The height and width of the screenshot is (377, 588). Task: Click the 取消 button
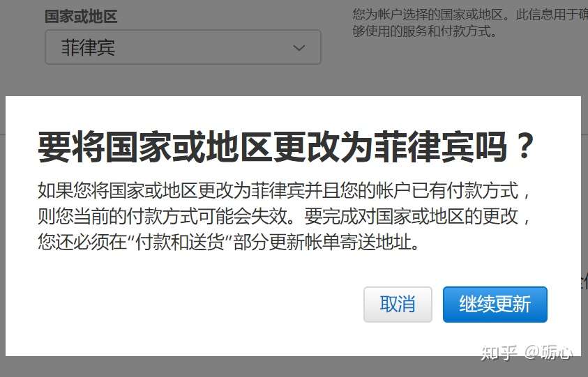(398, 305)
